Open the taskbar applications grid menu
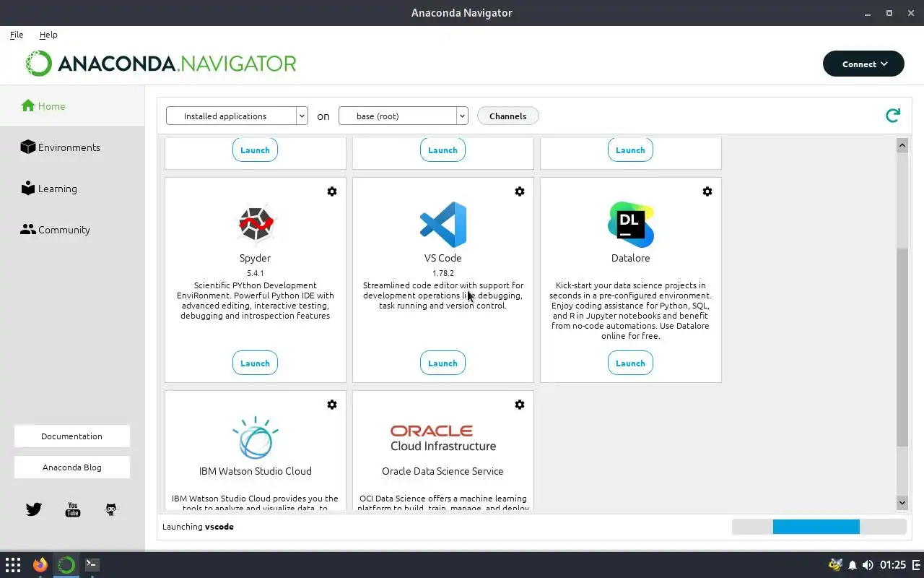924x578 pixels. (x=13, y=565)
